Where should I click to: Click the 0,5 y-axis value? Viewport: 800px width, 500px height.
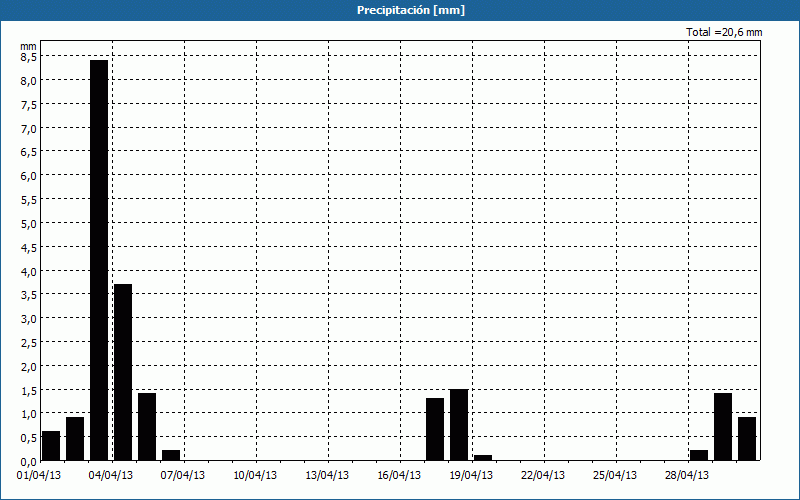coord(28,438)
